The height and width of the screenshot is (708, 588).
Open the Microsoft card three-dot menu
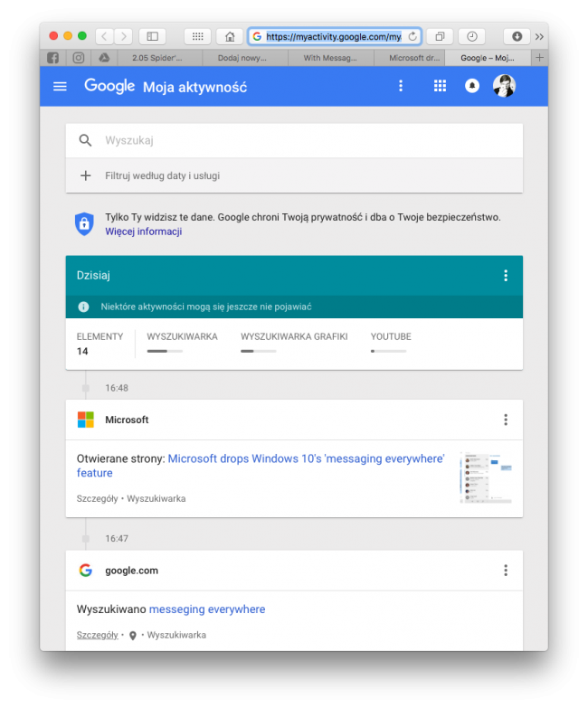[506, 420]
